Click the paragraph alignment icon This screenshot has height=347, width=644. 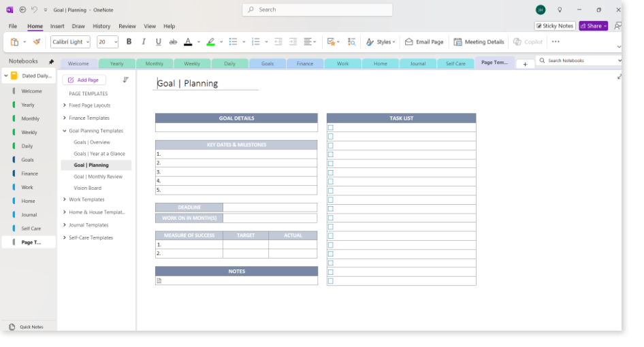308,42
